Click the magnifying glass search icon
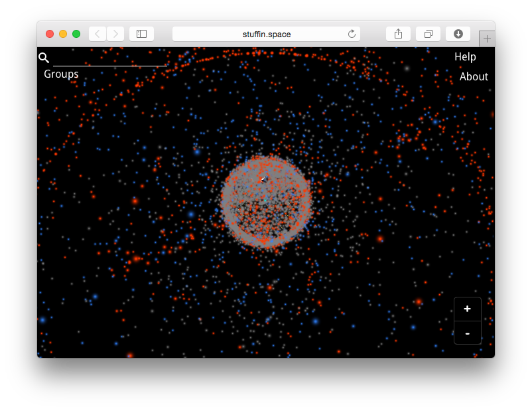532x411 pixels. tap(44, 58)
